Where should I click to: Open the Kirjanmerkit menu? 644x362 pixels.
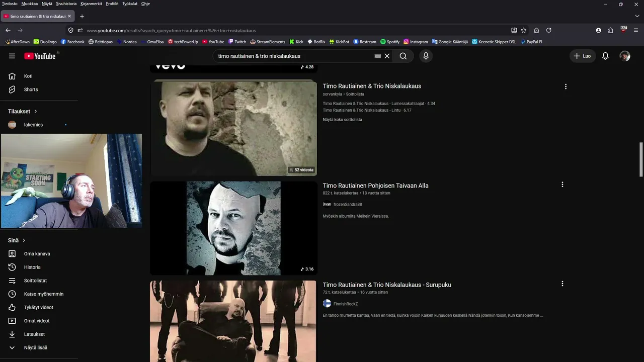[x=91, y=4]
